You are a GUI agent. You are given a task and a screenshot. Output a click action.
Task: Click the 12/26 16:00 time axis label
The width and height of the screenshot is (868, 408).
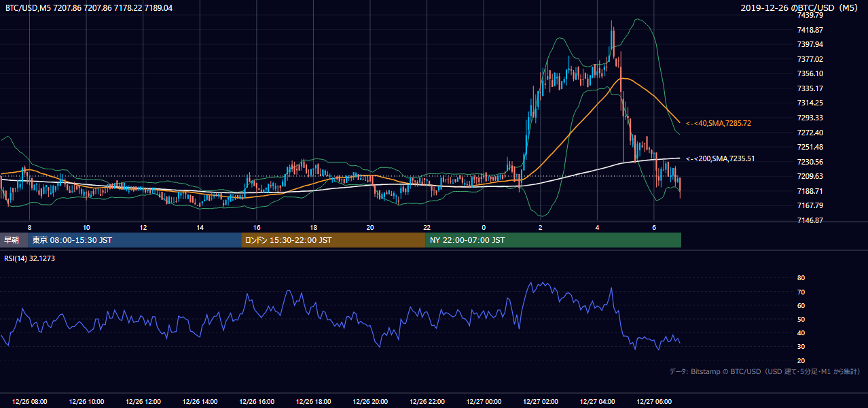click(257, 402)
